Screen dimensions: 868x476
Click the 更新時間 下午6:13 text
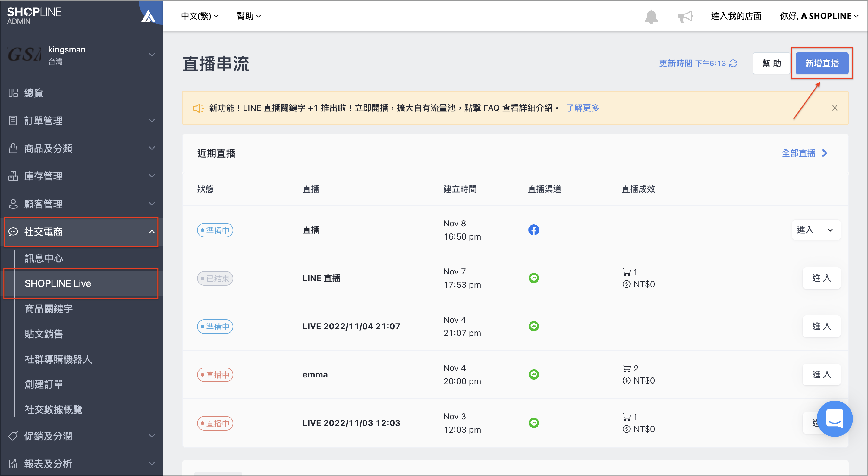tap(692, 63)
